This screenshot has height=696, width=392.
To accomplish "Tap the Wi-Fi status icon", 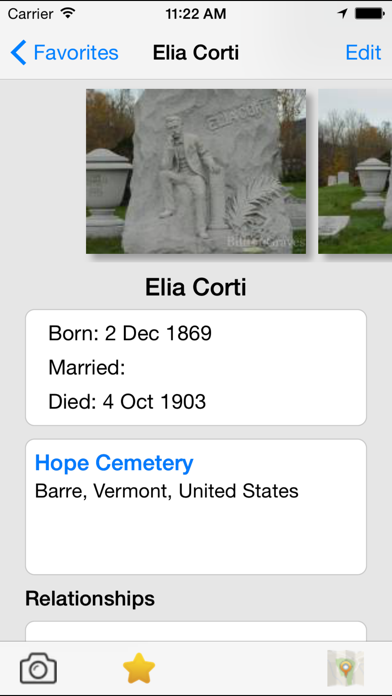I will pyautogui.click(x=68, y=14).
